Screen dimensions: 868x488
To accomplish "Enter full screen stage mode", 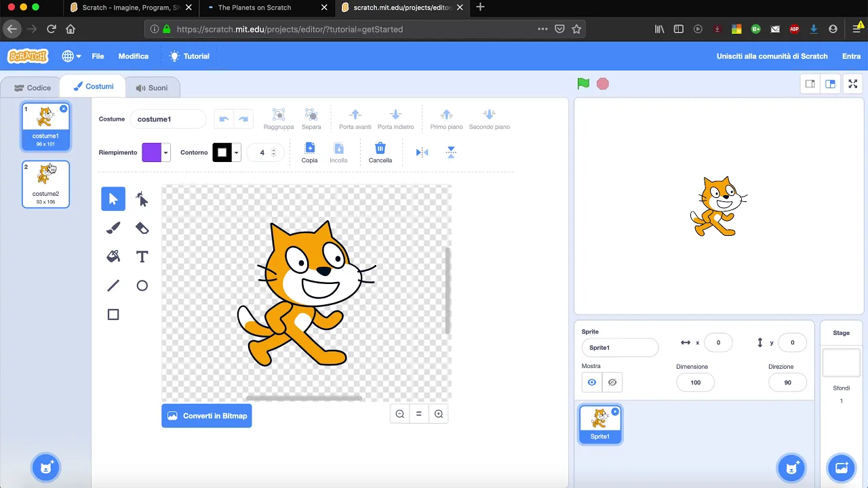I will tap(853, 84).
